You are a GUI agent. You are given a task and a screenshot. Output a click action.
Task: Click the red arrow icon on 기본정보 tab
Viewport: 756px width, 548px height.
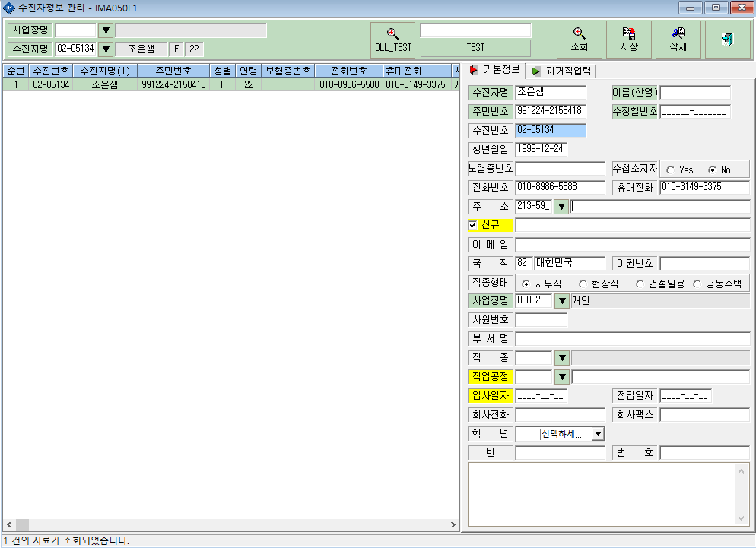click(474, 70)
